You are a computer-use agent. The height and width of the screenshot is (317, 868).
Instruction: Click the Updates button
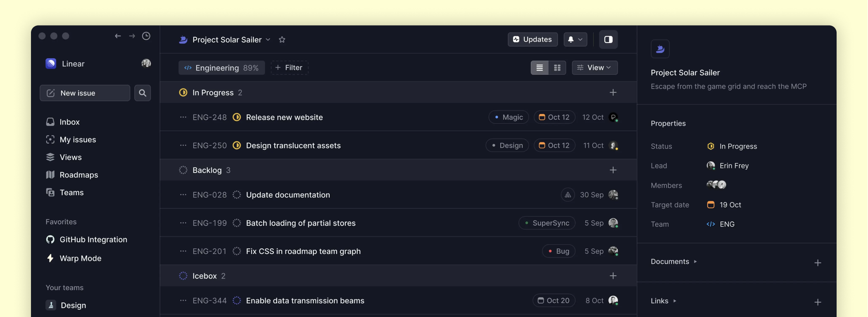coord(533,40)
